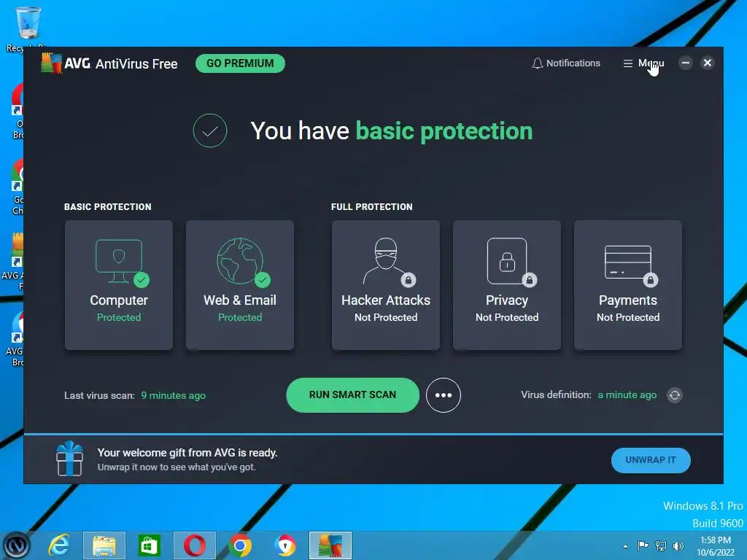This screenshot has width=747, height=560.
Task: Open the Web & Email protection tile
Action: (x=239, y=285)
